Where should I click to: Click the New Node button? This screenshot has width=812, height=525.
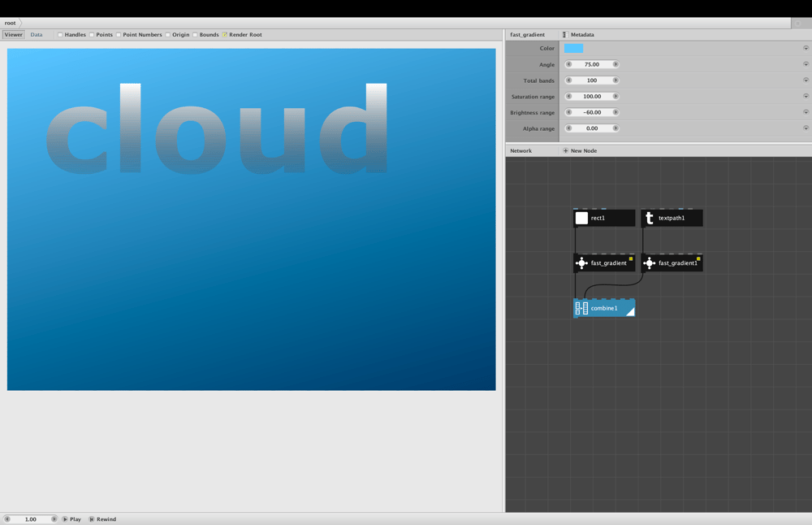pos(580,151)
